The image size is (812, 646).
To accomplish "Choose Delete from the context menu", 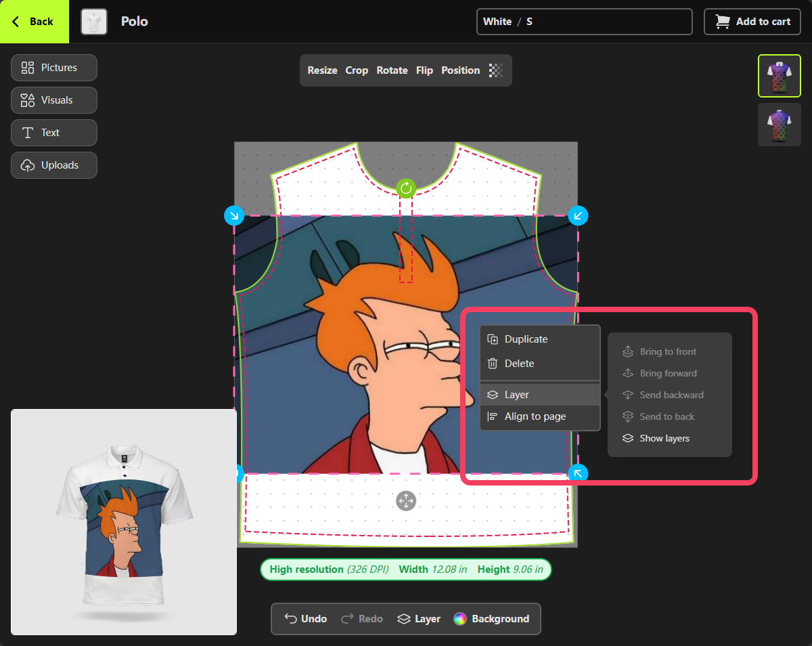I will click(540, 364).
